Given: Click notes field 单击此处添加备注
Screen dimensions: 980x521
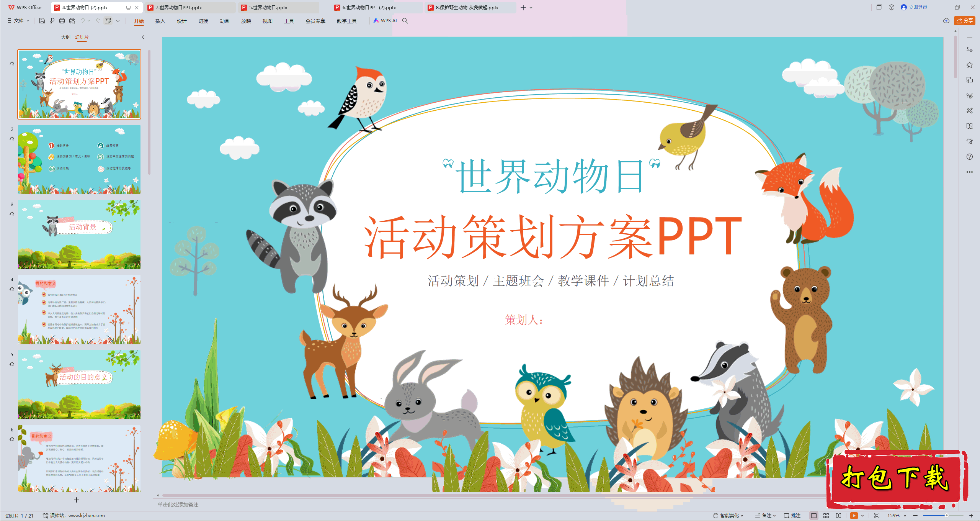Looking at the screenshot, I should [178, 505].
